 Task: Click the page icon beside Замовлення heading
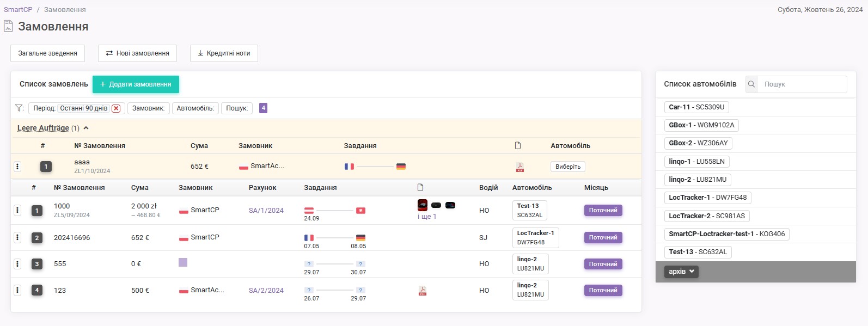click(8, 26)
